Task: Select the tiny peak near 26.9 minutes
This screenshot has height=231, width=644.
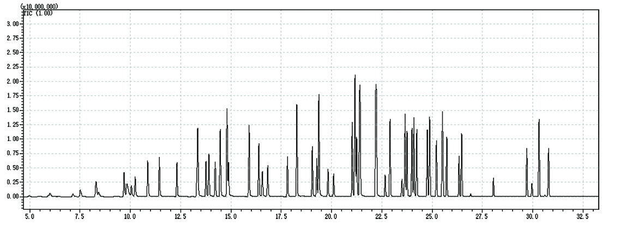Action: tap(471, 194)
